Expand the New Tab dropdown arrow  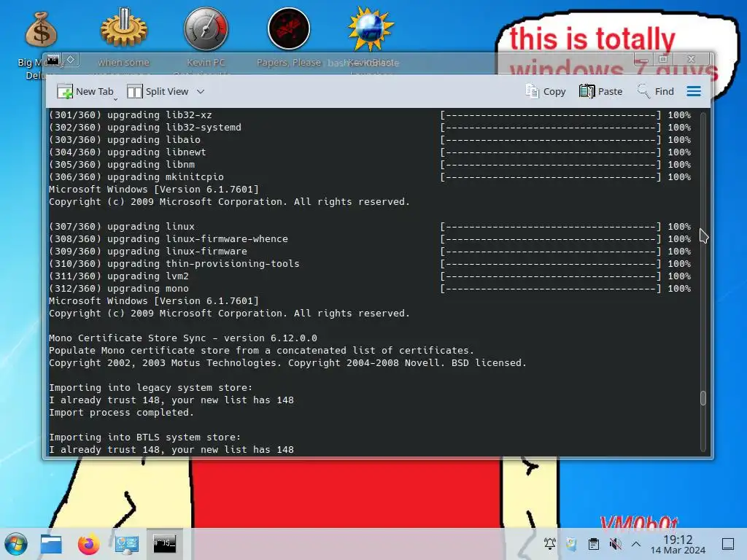(x=115, y=99)
